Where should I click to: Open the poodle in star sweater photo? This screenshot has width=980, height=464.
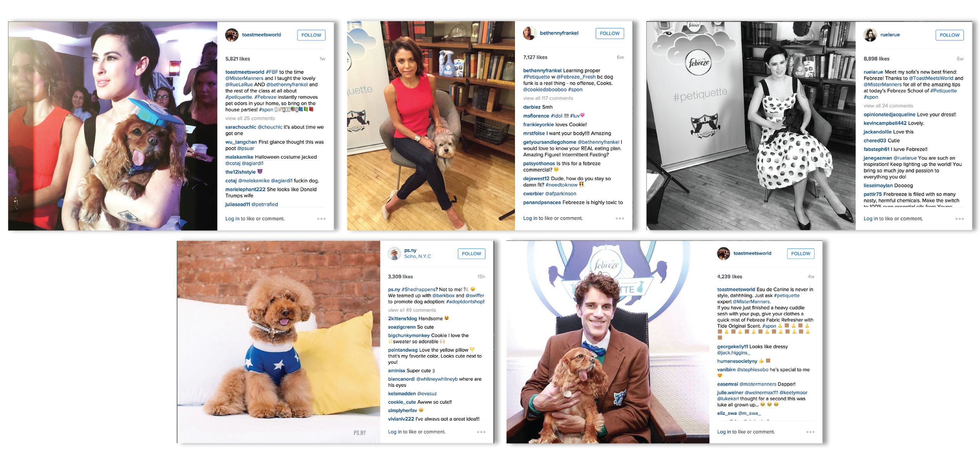coord(279,342)
